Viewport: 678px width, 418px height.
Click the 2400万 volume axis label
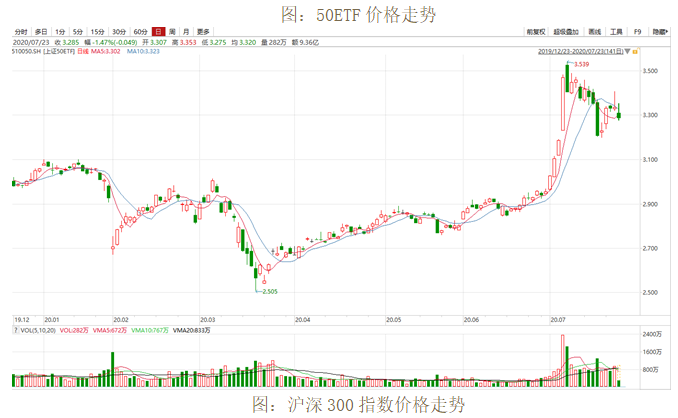pyautogui.click(x=652, y=334)
